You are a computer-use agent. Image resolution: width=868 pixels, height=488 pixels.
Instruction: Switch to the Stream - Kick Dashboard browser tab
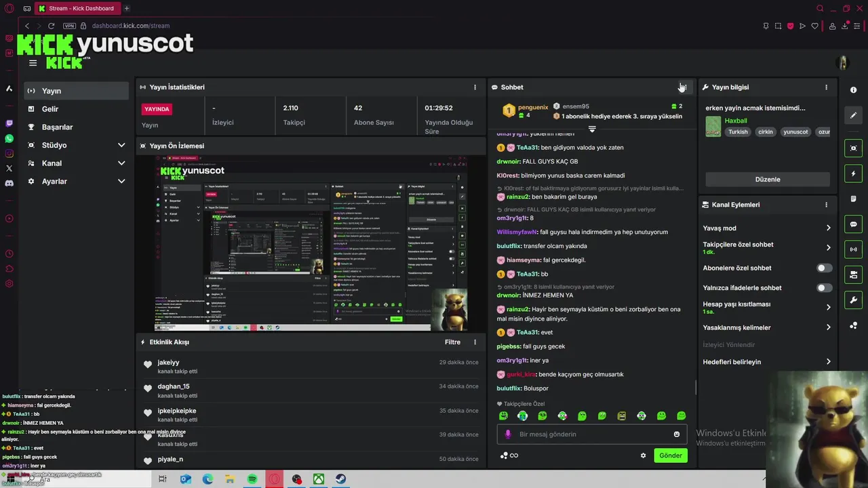77,8
